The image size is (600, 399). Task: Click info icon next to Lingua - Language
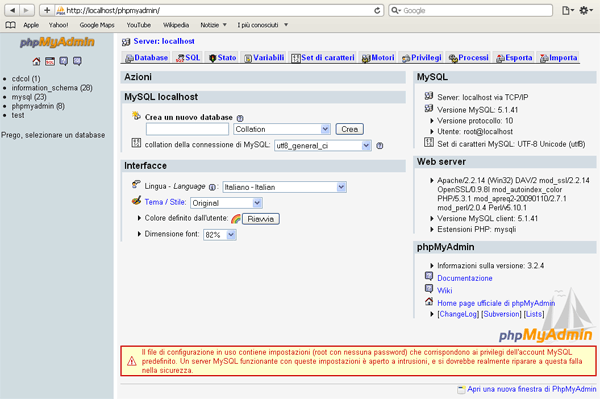pos(212,187)
